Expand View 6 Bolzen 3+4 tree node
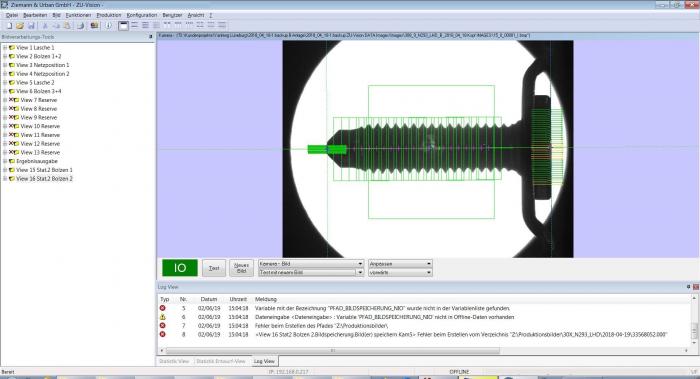This screenshot has height=379, width=700. [4, 91]
